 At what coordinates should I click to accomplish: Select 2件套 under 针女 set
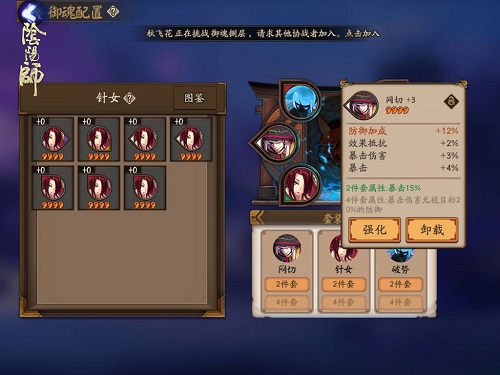point(344,284)
